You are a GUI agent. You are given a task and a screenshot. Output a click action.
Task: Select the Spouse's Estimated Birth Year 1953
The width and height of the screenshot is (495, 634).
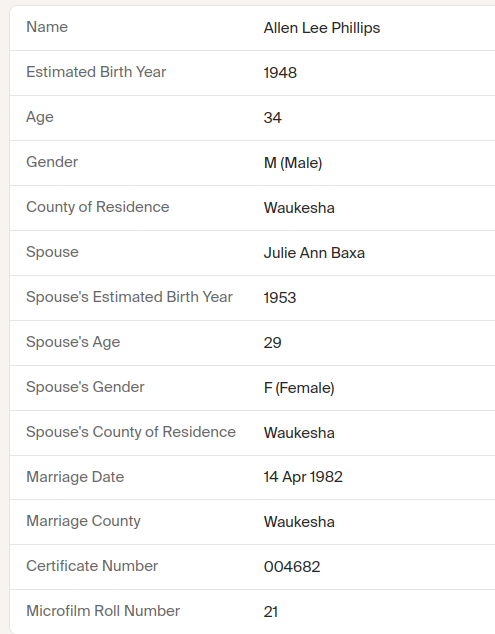click(x=280, y=298)
